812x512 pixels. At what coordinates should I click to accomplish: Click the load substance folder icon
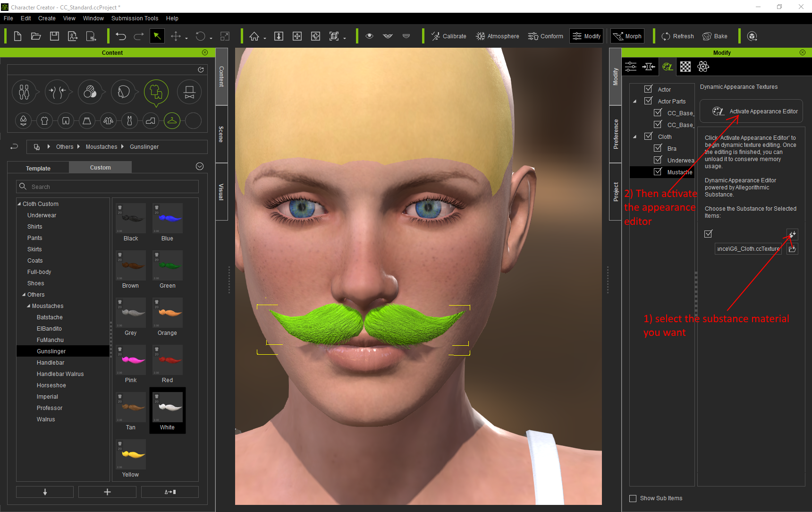click(x=792, y=248)
